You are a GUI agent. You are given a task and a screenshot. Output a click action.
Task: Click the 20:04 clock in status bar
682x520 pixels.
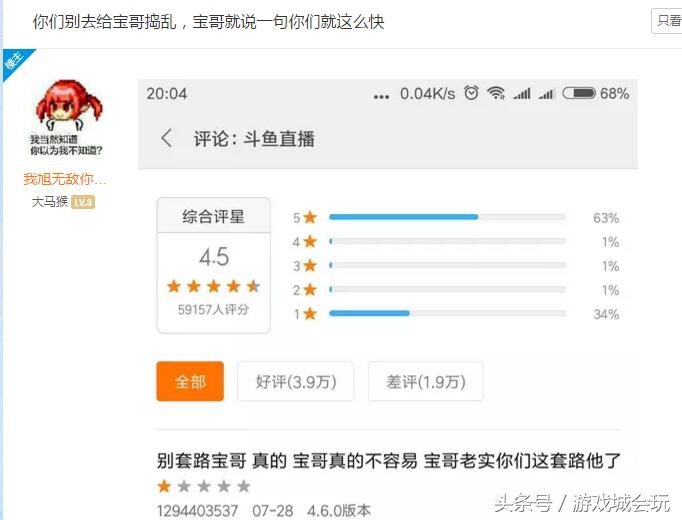pos(167,93)
